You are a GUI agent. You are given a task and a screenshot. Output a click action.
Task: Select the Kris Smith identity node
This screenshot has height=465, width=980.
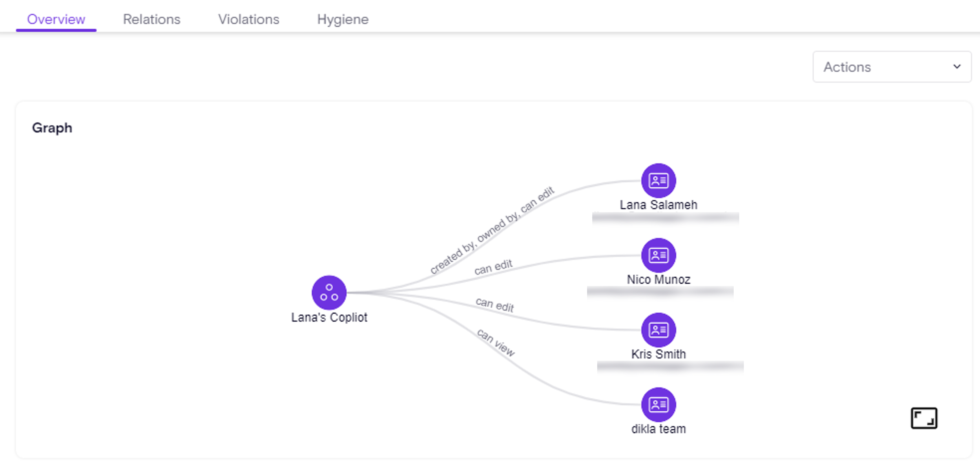click(x=658, y=329)
